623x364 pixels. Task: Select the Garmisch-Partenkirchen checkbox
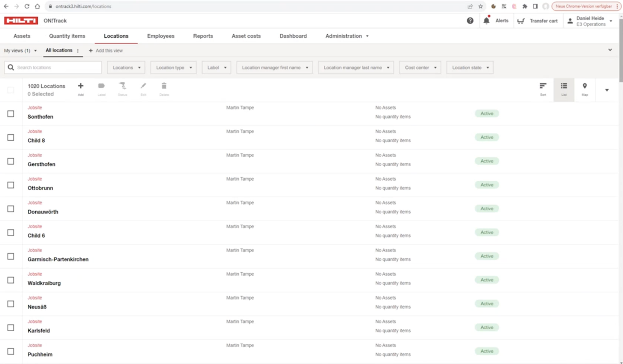pyautogui.click(x=11, y=256)
